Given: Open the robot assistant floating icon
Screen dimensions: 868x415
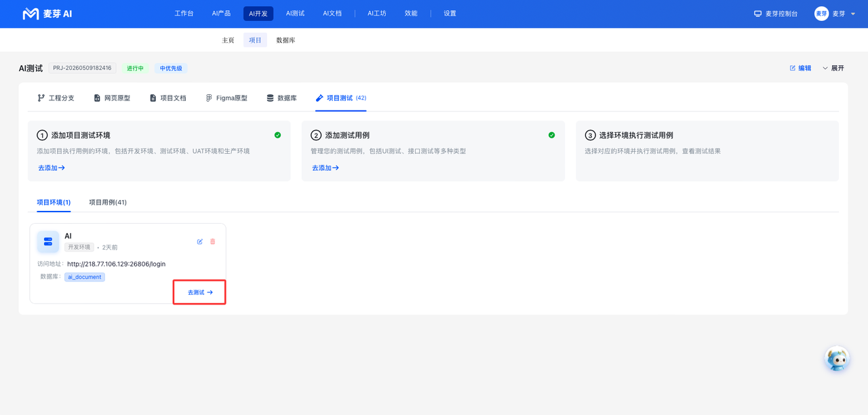Looking at the screenshot, I should point(837,358).
